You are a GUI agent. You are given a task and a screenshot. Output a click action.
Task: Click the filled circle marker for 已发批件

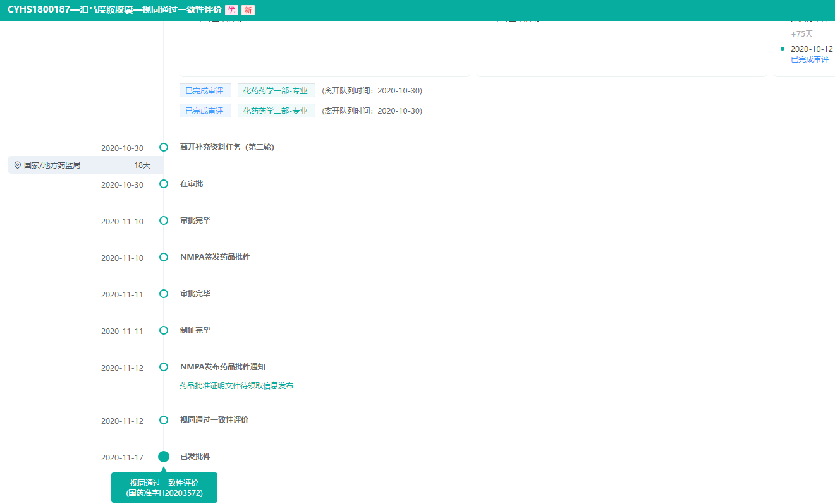click(164, 457)
